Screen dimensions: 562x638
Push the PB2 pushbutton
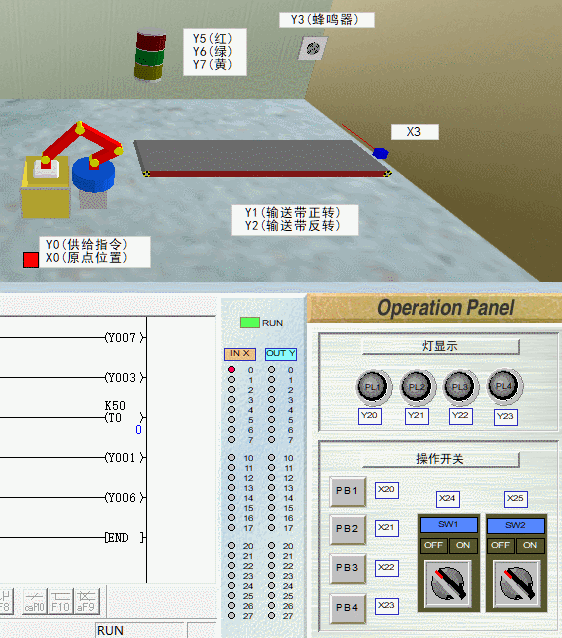[x=348, y=529]
